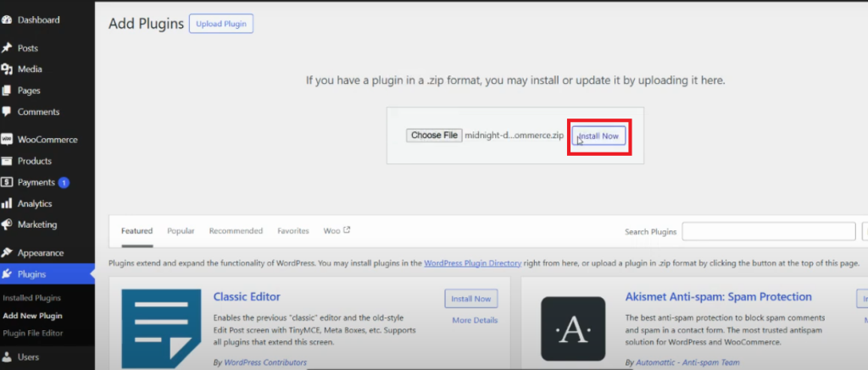Click the Media library icon
The width and height of the screenshot is (868, 370).
[7, 69]
